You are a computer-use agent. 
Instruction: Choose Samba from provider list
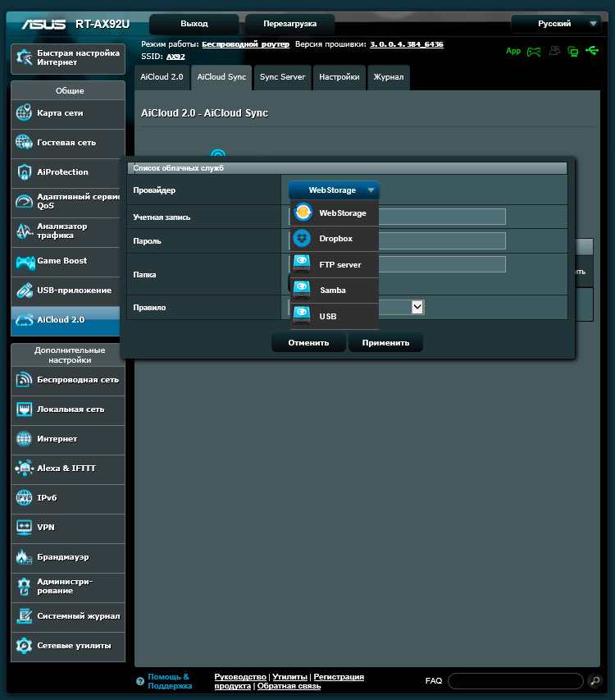coord(335,291)
